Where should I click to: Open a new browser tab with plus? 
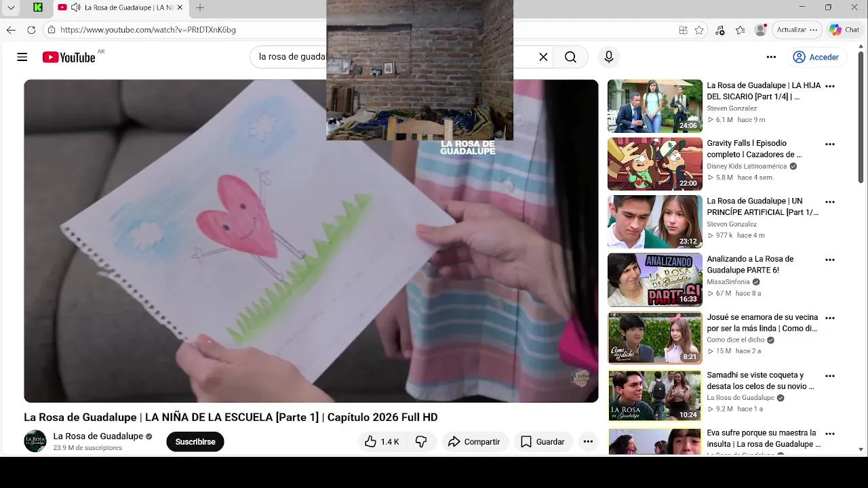[x=200, y=7]
